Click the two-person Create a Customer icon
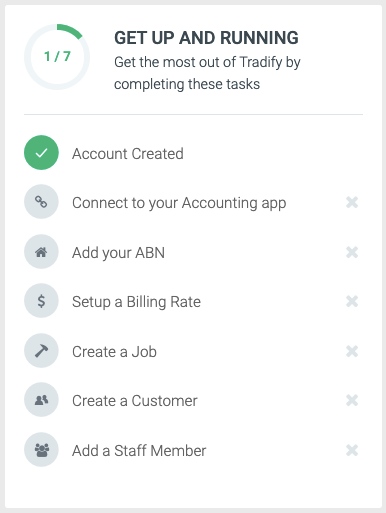This screenshot has height=513, width=386. coord(41,400)
